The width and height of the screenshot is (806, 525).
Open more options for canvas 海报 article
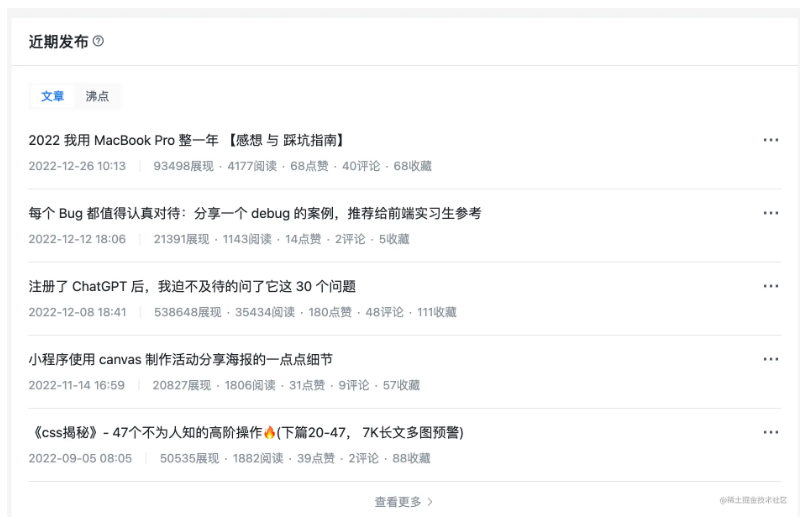(771, 359)
